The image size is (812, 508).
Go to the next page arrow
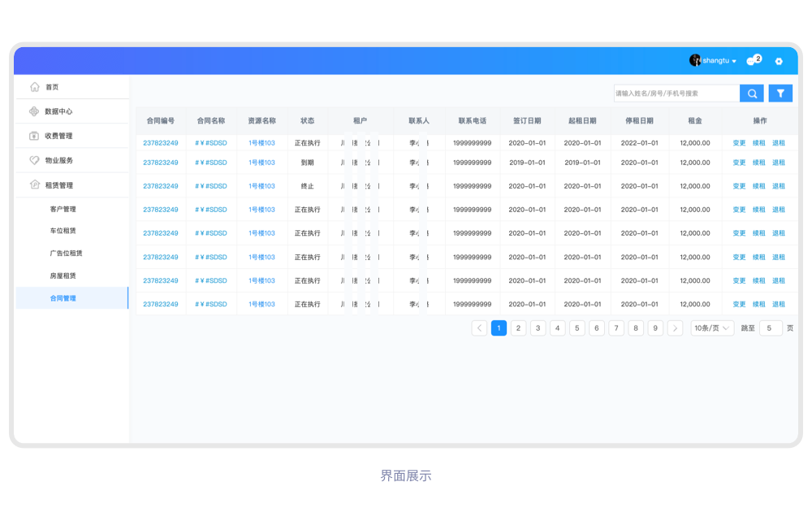coord(675,328)
